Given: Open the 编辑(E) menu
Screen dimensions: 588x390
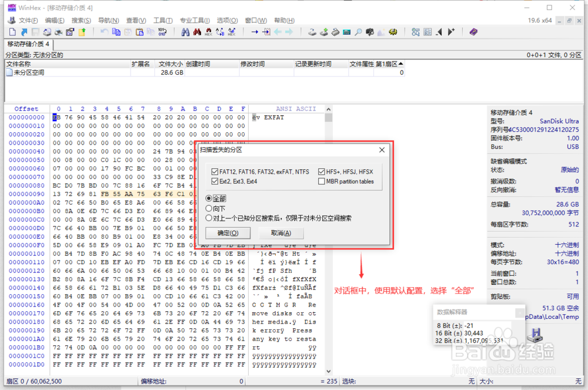Looking at the screenshot, I should (x=55, y=20).
